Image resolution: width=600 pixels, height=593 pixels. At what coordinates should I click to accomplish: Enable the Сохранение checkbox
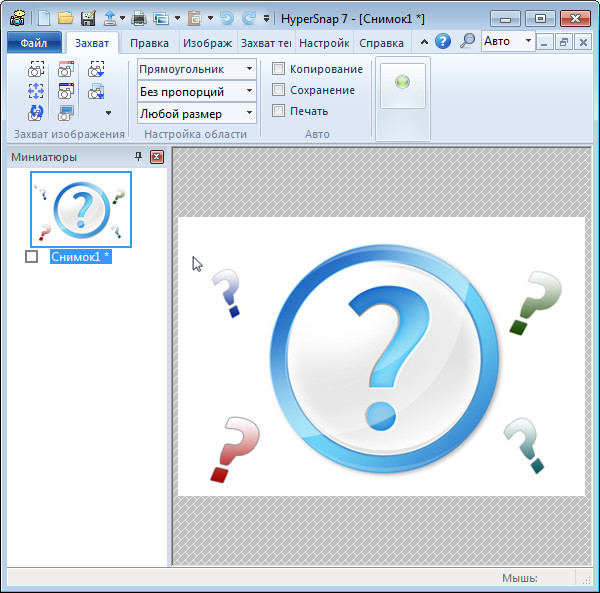click(279, 90)
